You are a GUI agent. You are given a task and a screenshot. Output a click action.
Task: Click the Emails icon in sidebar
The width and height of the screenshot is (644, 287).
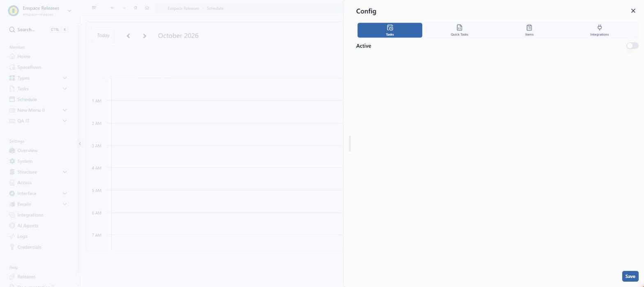click(x=12, y=204)
